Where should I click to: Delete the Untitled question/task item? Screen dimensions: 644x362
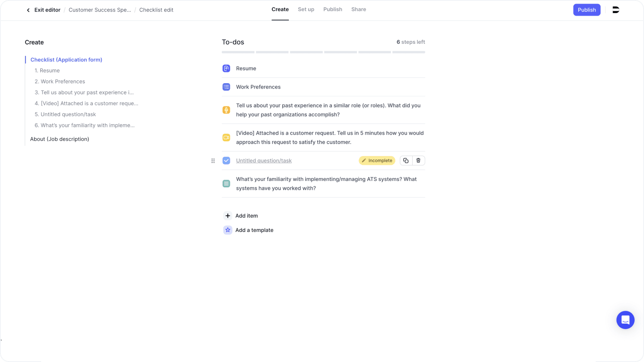(418, 160)
